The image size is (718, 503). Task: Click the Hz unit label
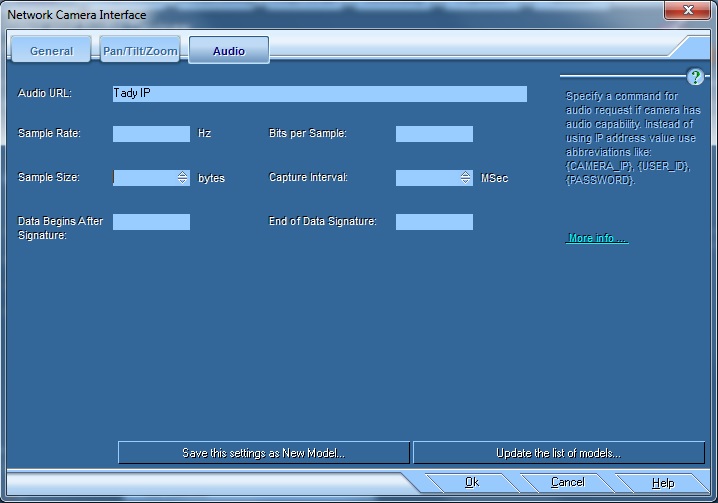pos(204,133)
